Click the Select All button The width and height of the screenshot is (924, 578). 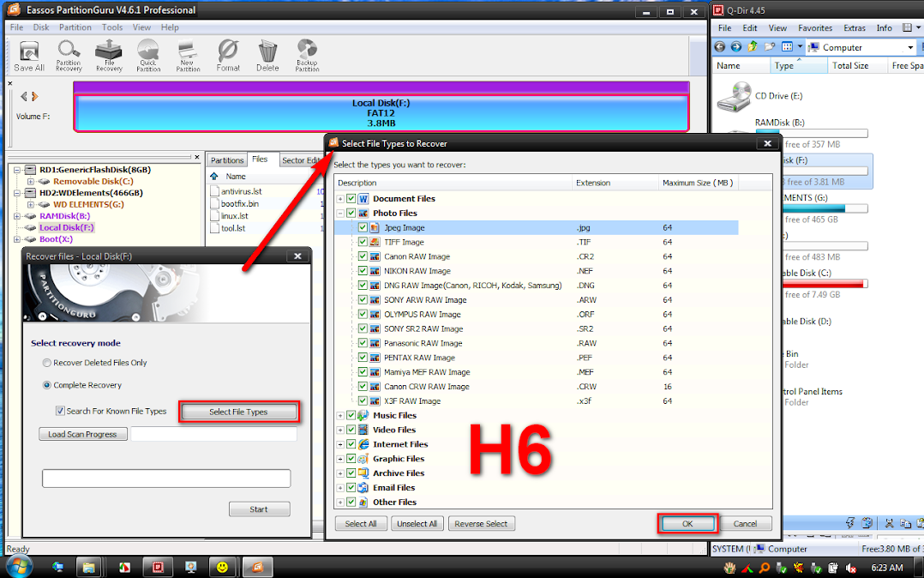click(x=361, y=524)
